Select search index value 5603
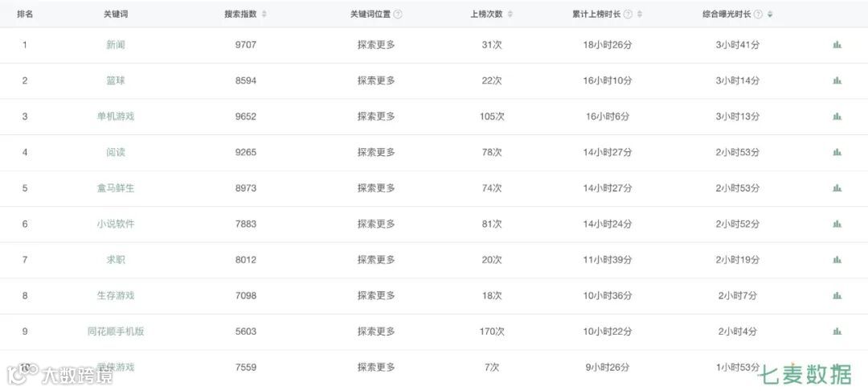Viewport: 868px width, 391px height. (x=246, y=331)
